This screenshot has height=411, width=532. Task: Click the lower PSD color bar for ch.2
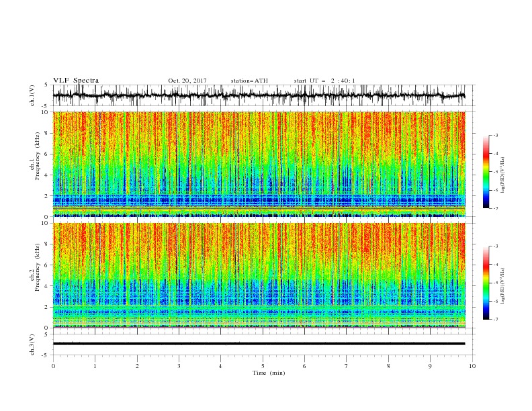tap(486, 283)
